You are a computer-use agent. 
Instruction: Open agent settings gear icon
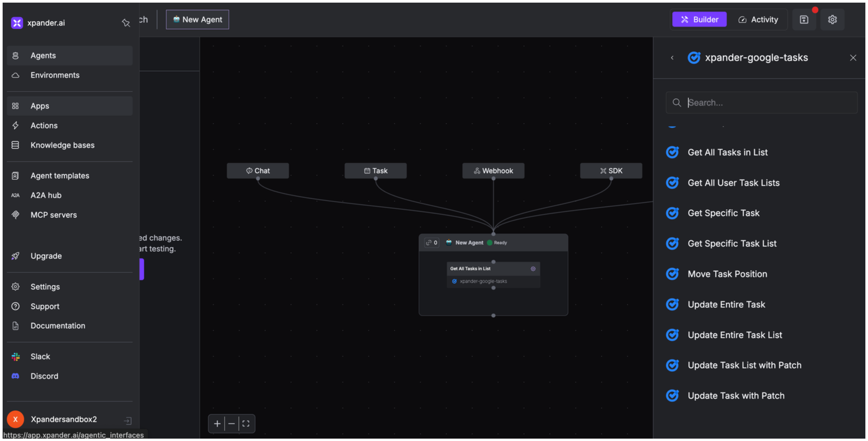[x=832, y=19]
